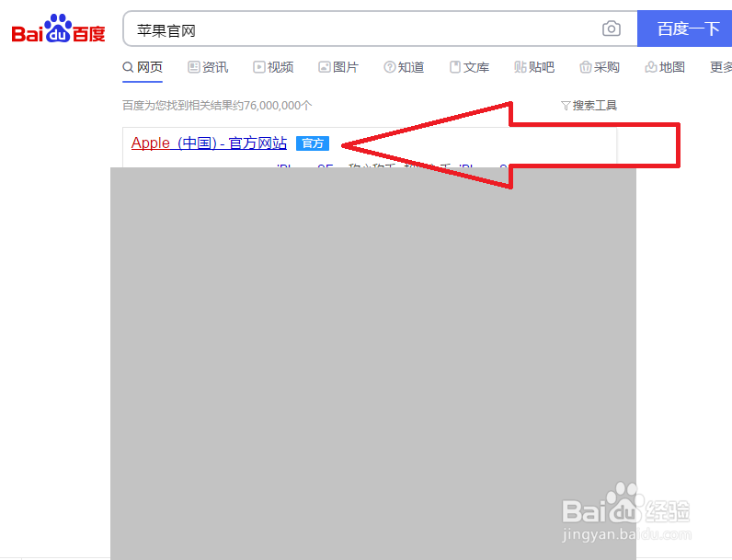Click the Baidu logo

tap(58, 29)
